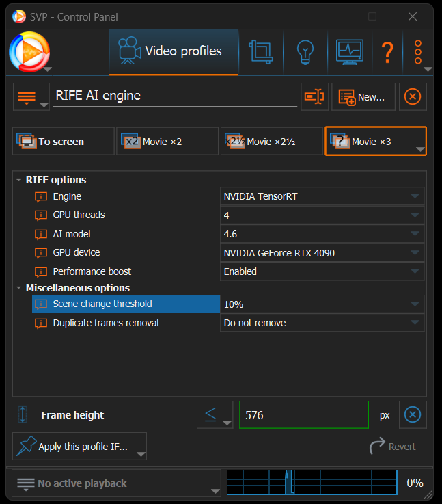Click the light bulb ambient lighting icon
This screenshot has height=504, width=442.
point(305,51)
